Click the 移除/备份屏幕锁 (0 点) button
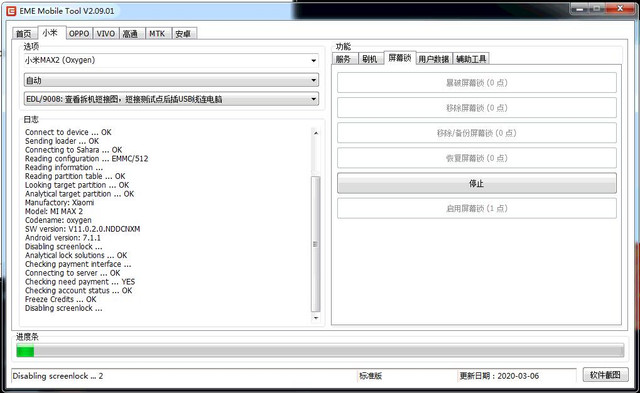 point(477,133)
